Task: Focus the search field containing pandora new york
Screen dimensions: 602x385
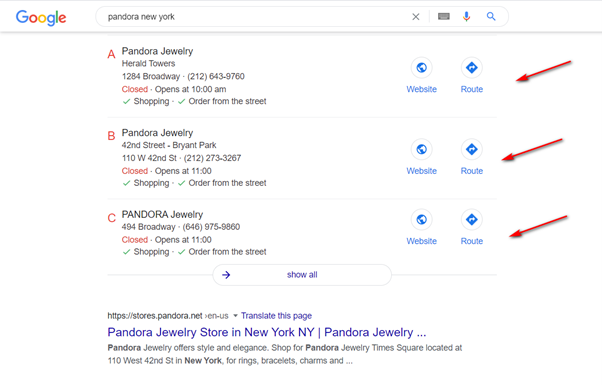Action: click(255, 17)
